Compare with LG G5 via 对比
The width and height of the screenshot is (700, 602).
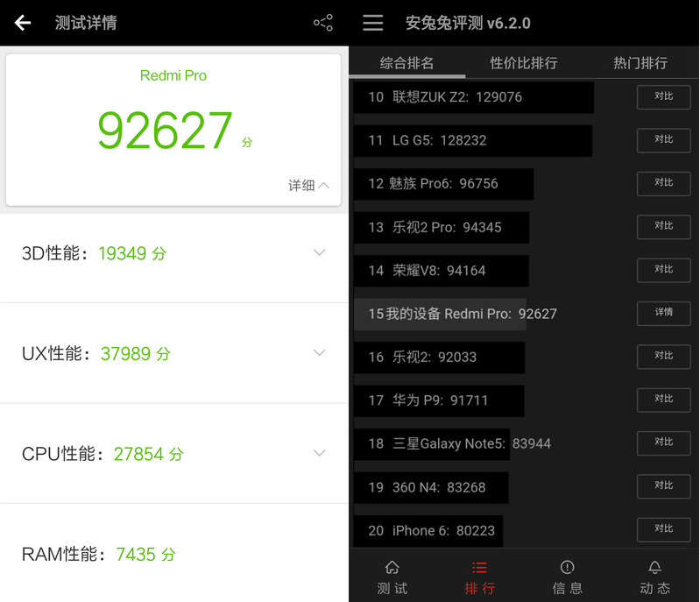664,140
